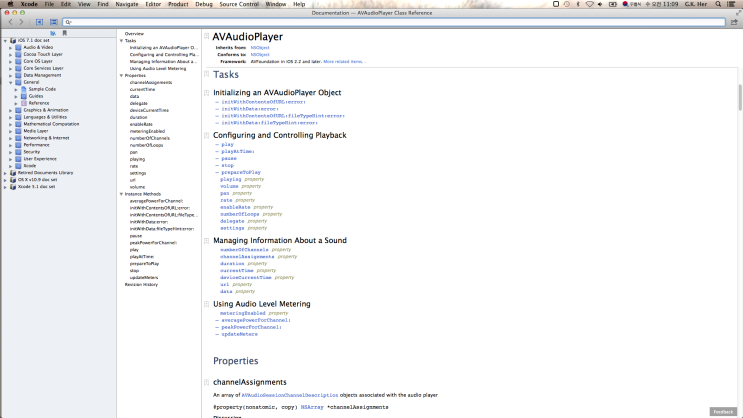Collapse Tasks section in table of contents
This screenshot has width=743, height=418.
121,41
